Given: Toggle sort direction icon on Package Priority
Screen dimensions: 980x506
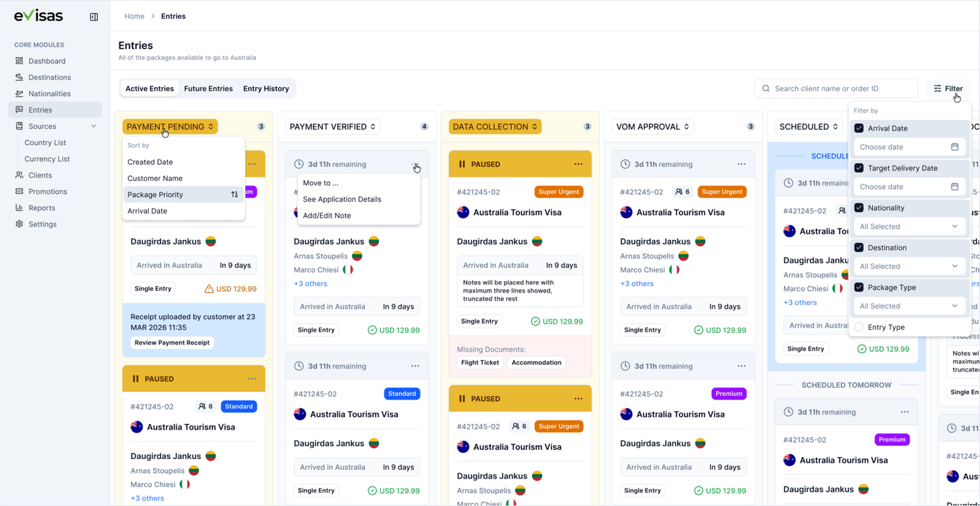Looking at the screenshot, I should 235,195.
